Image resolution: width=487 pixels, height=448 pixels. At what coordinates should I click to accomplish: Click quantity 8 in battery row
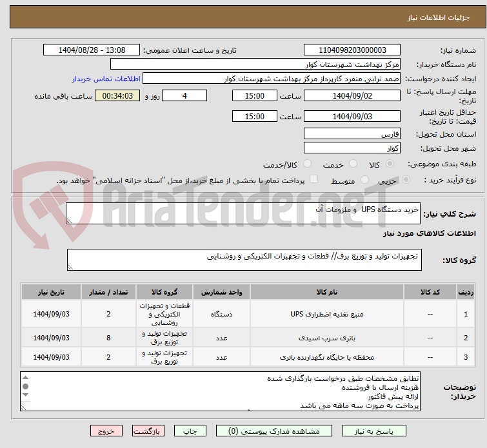click(x=108, y=338)
